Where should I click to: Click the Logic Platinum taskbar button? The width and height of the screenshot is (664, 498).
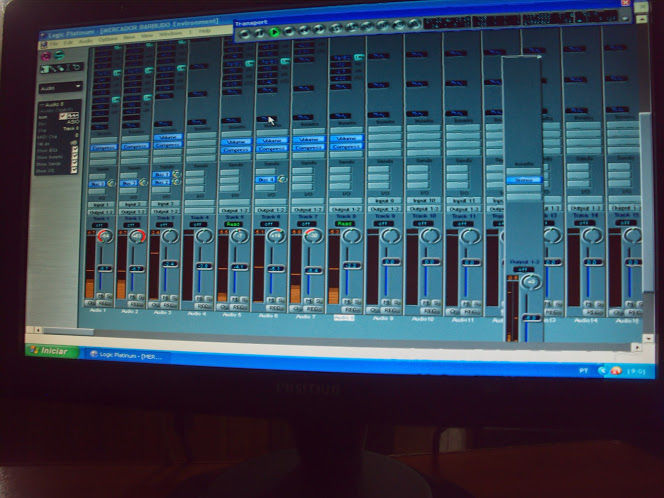127,356
